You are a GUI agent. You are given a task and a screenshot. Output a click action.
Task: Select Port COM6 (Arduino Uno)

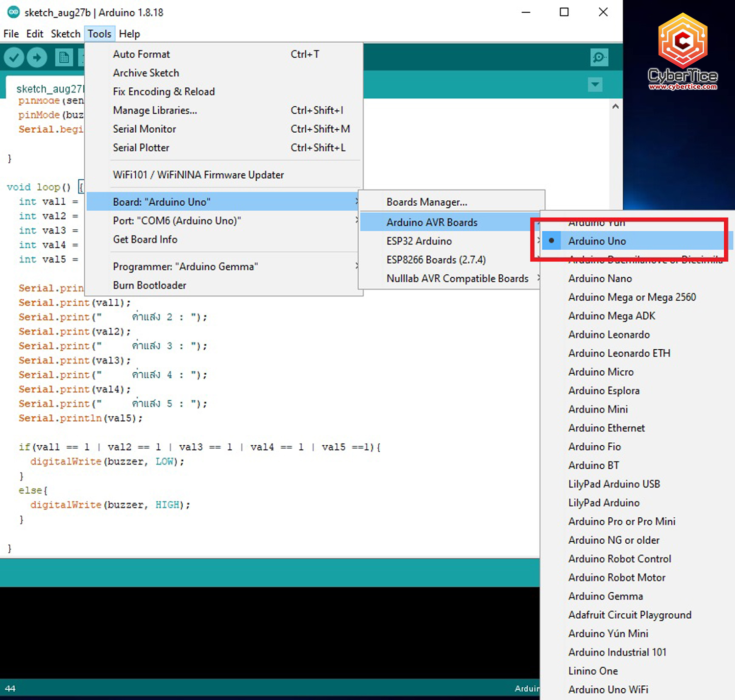(177, 220)
